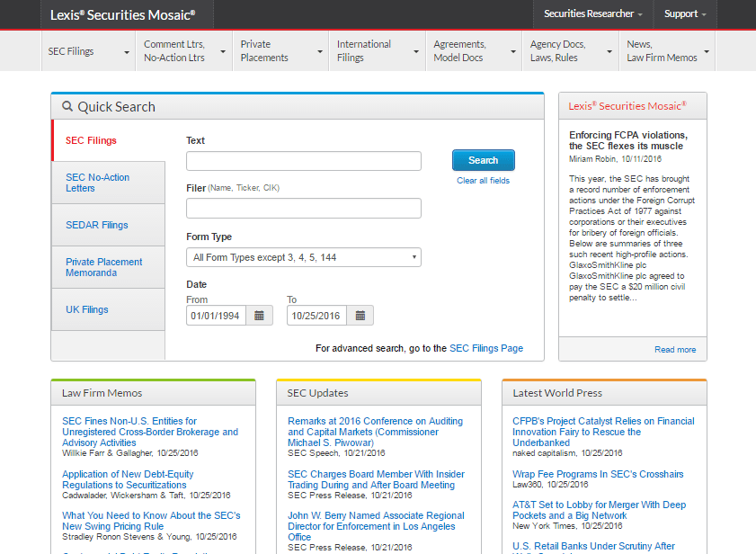Switch to Private Placement Memoranda tab
This screenshot has width=756, height=554.
pyautogui.click(x=109, y=267)
